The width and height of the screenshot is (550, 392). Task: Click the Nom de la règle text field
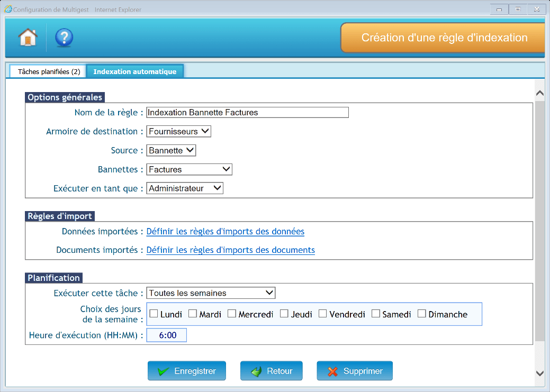pyautogui.click(x=247, y=112)
